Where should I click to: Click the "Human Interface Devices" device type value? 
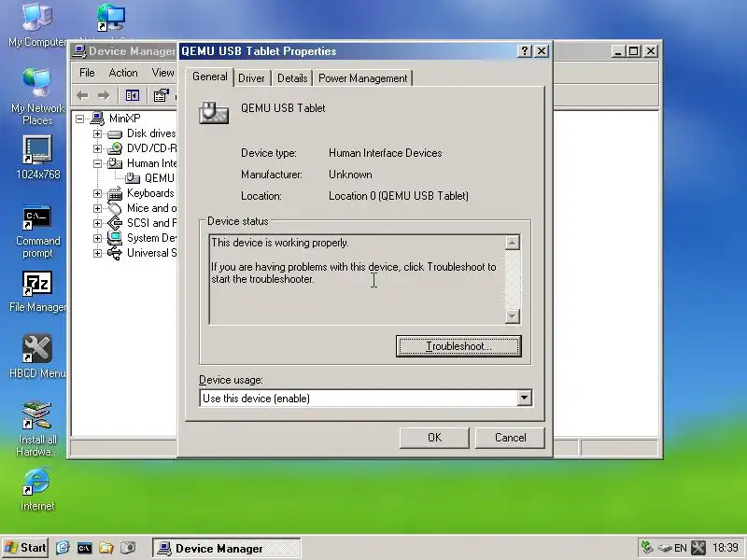point(385,153)
